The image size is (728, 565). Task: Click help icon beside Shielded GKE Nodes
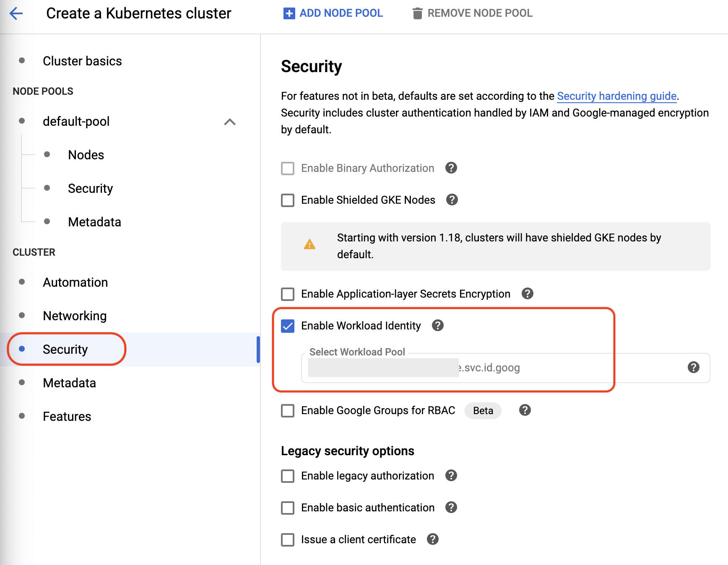pyautogui.click(x=452, y=200)
